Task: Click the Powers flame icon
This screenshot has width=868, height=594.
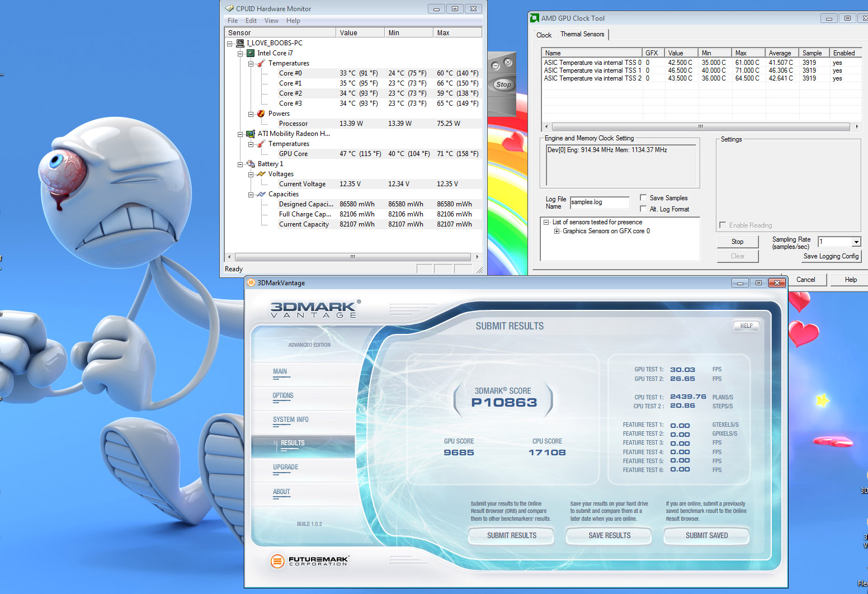Action: coord(261,114)
